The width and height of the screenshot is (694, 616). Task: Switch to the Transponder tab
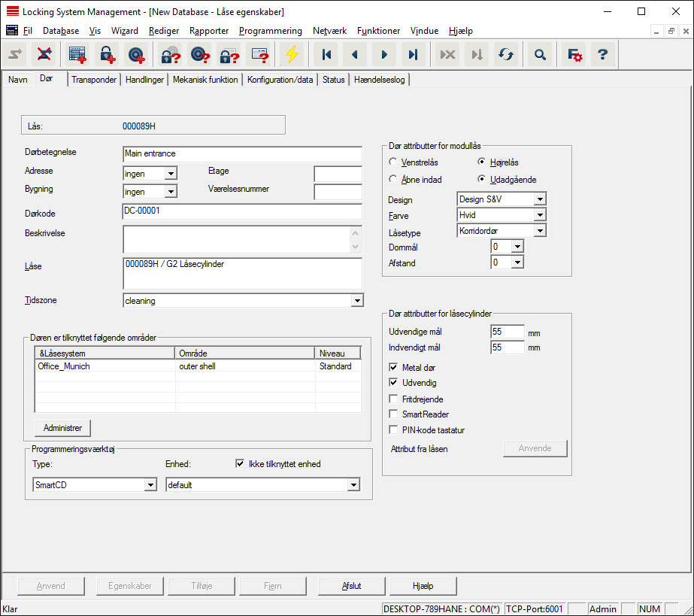[x=94, y=80]
